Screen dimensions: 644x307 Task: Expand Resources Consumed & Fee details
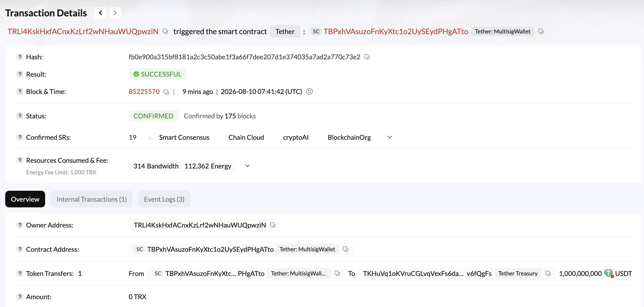(x=247, y=166)
